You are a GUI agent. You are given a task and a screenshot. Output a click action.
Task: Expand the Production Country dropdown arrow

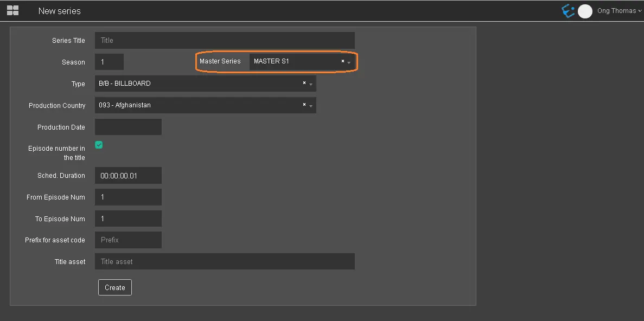pyautogui.click(x=311, y=106)
